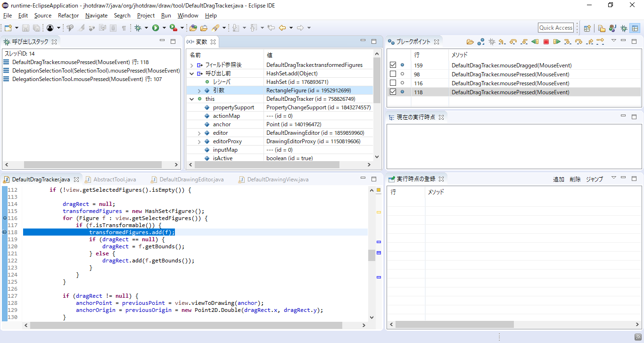The width and height of the screenshot is (644, 343).
Task: Click the ジャンプ (jump) button
Action: pos(594,179)
